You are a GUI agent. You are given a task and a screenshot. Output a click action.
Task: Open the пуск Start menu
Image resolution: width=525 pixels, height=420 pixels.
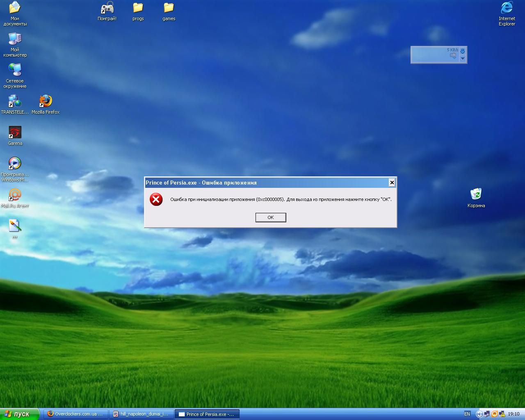coord(20,414)
